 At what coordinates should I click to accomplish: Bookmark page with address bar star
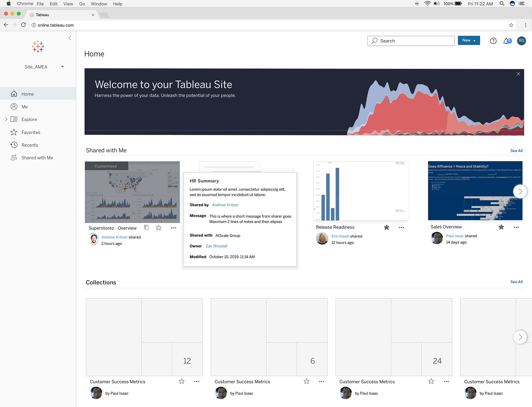point(511,25)
